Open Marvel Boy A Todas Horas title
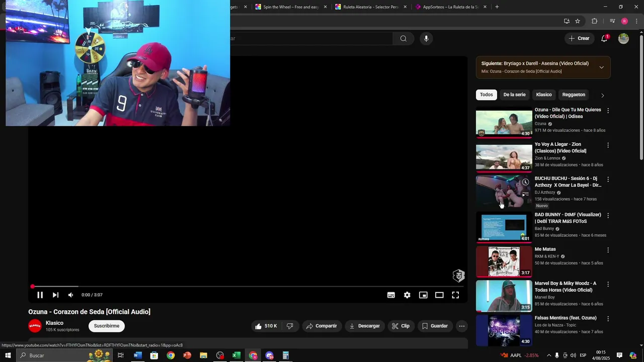Image resolution: width=644 pixels, height=362 pixels. (x=565, y=287)
